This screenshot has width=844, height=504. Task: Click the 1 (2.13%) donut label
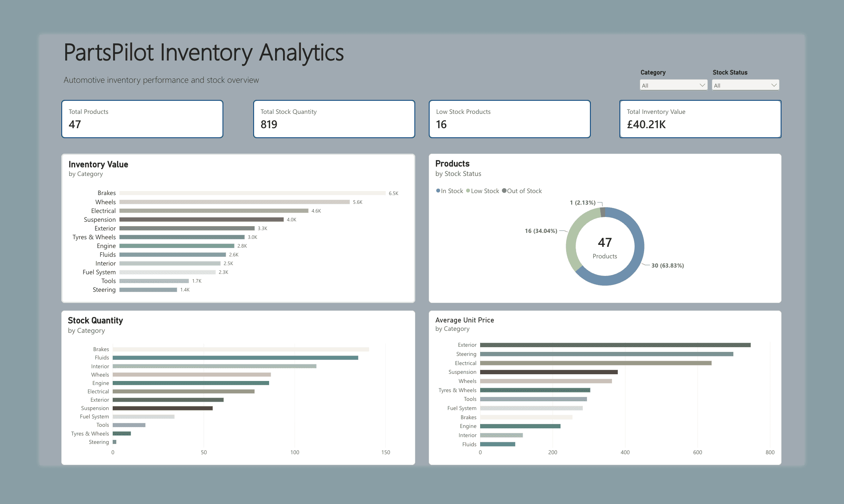(x=583, y=203)
